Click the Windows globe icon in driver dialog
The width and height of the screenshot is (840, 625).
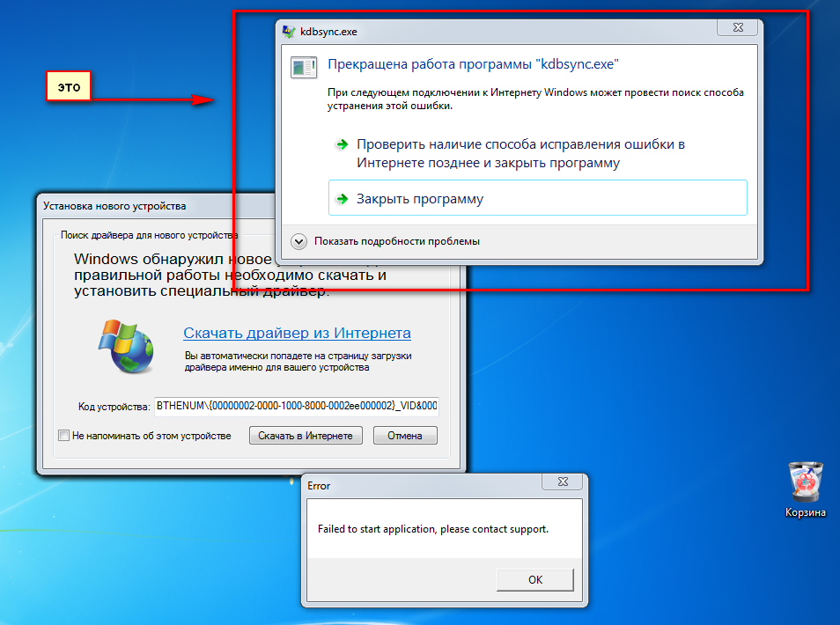click(x=127, y=346)
